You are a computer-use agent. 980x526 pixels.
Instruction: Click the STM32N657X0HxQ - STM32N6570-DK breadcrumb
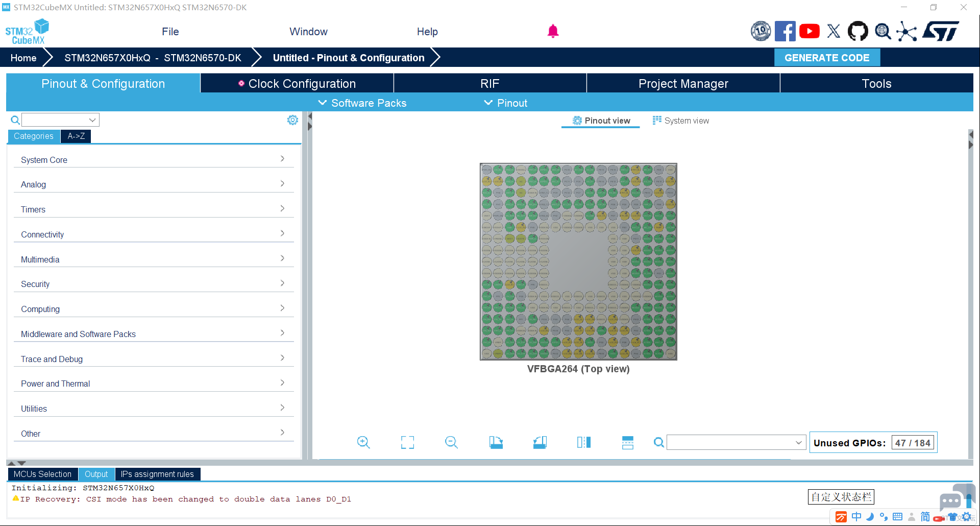[153, 58]
